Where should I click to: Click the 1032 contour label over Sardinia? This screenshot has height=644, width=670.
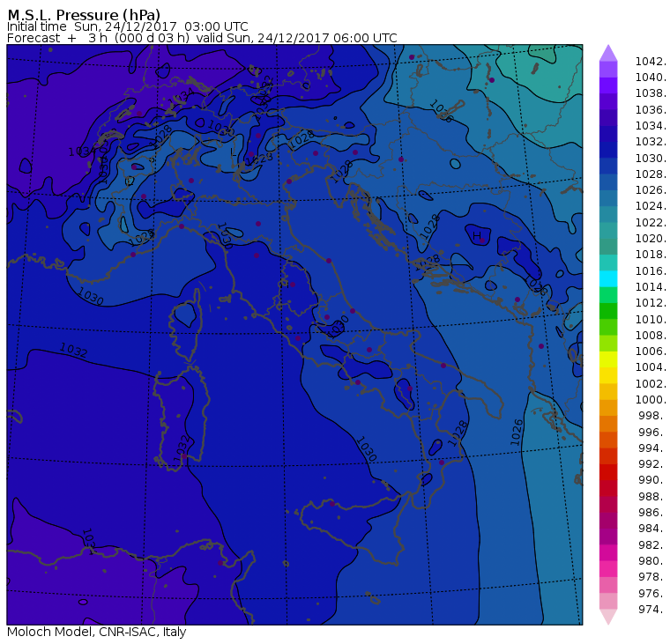tap(182, 448)
